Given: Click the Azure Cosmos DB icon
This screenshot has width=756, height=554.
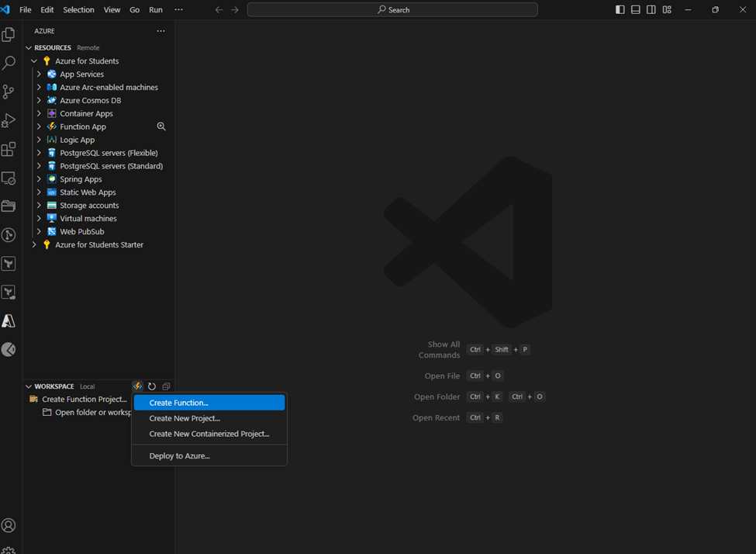Looking at the screenshot, I should click(x=52, y=100).
